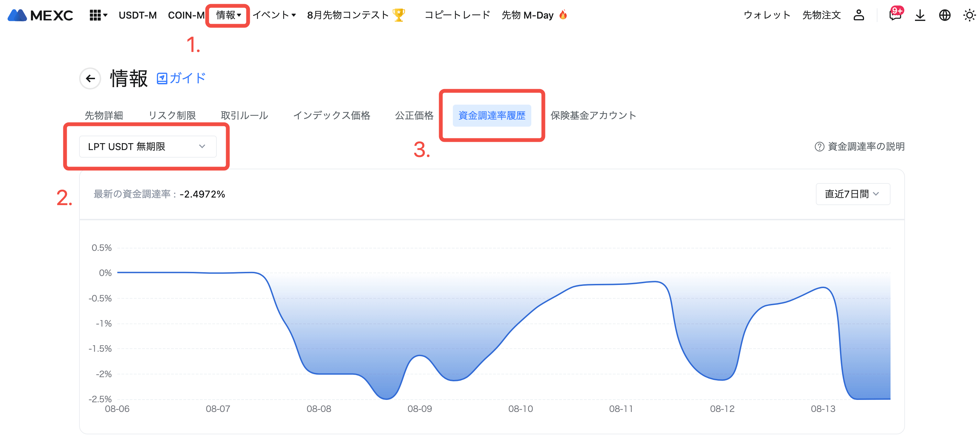980x435 pixels.
Task: Open the 保険基金アカウント tab
Action: coord(593,115)
